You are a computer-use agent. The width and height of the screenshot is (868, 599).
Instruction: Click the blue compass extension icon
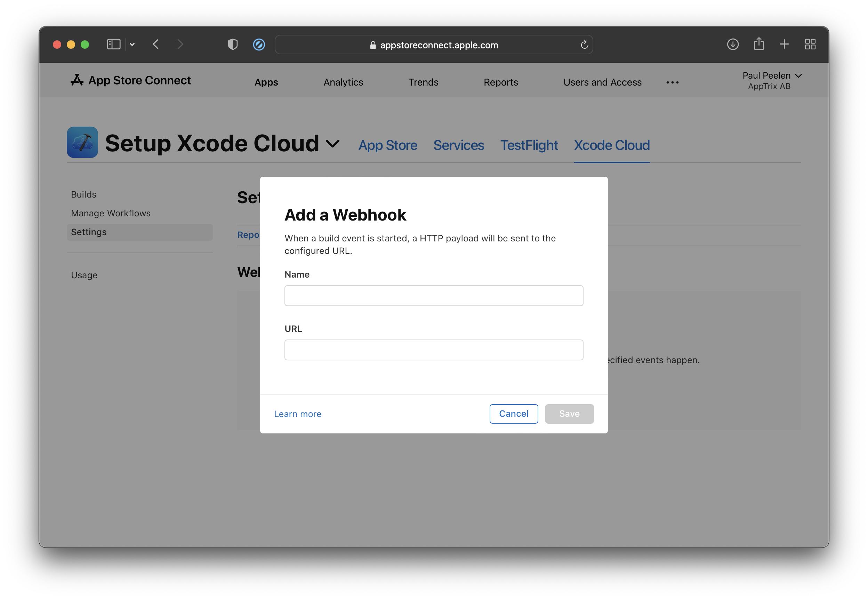pos(259,45)
